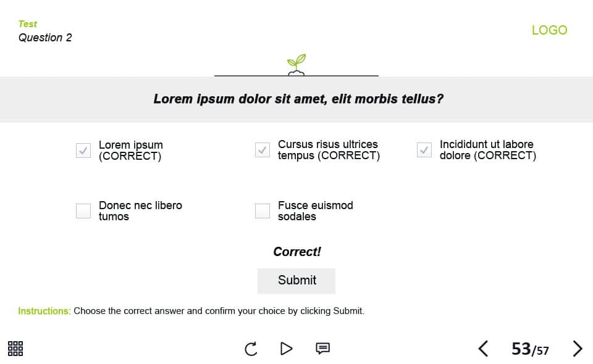Click the Submit button
Image resolution: width=593 pixels, height=364 pixels.
point(296,281)
